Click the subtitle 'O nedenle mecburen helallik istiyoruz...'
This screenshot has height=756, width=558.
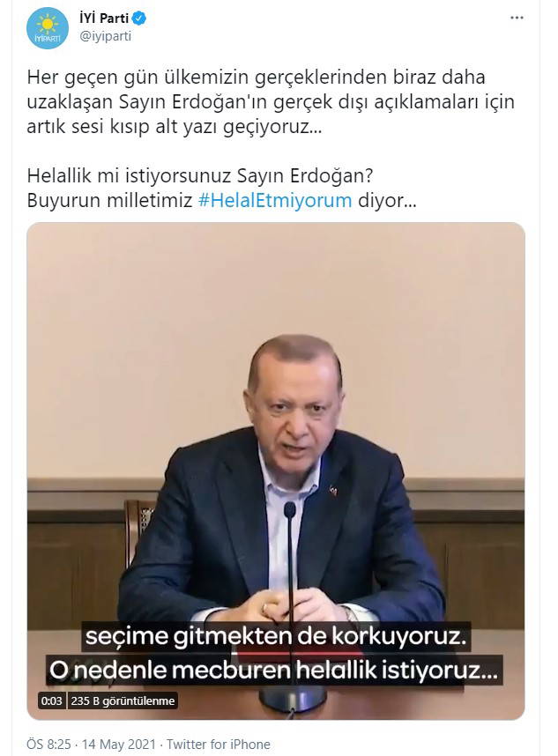tap(273, 670)
